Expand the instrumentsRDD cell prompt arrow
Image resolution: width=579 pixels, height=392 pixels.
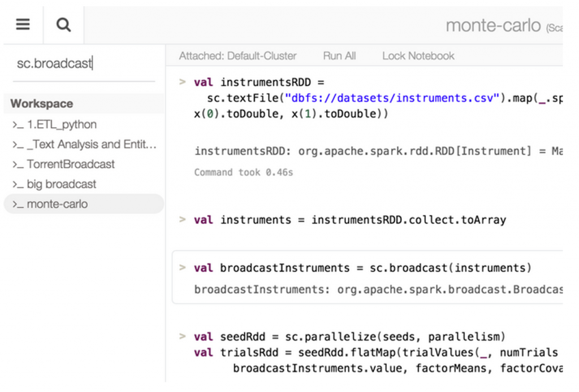182,82
